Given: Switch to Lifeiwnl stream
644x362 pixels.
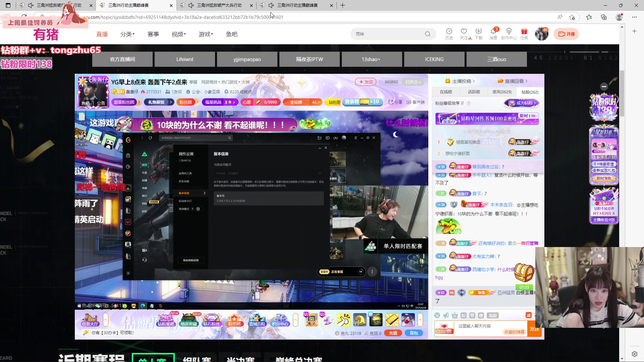Looking at the screenshot, I should coord(185,59).
